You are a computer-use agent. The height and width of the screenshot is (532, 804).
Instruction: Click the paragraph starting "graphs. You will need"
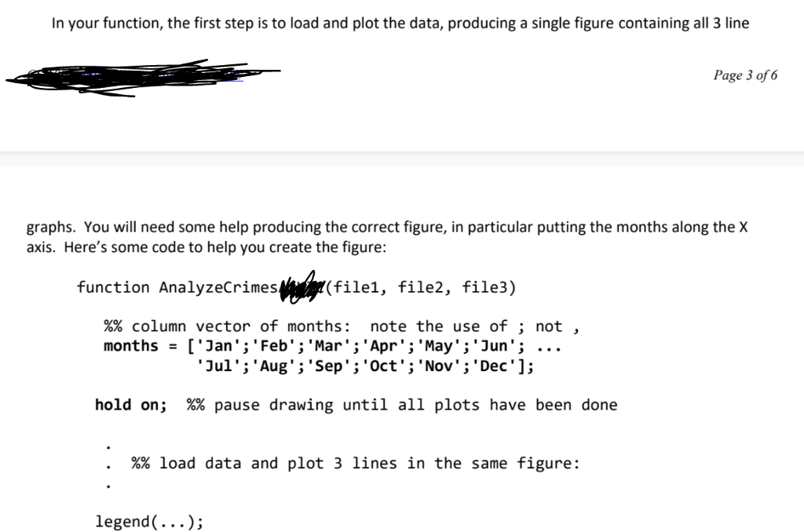(387, 237)
